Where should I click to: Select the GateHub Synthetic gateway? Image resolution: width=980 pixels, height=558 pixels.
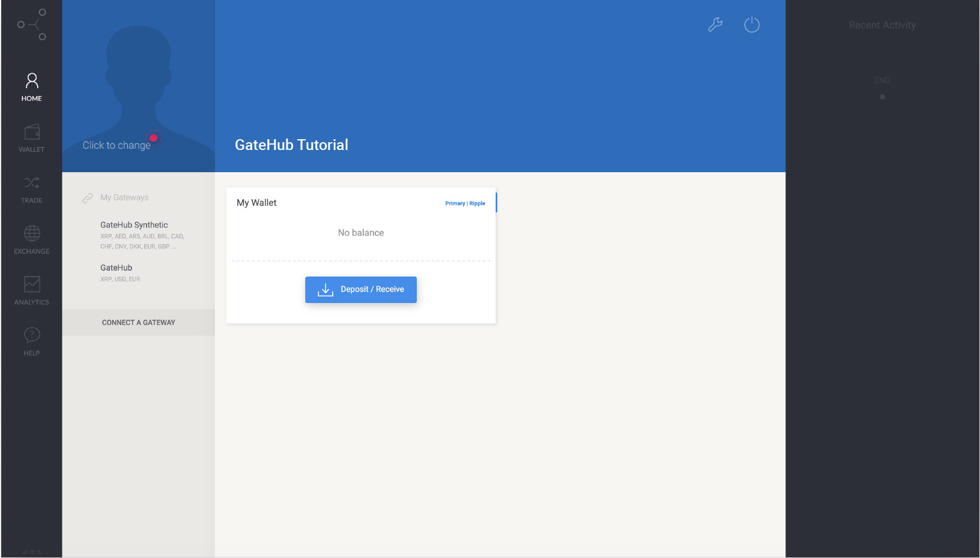(142, 235)
